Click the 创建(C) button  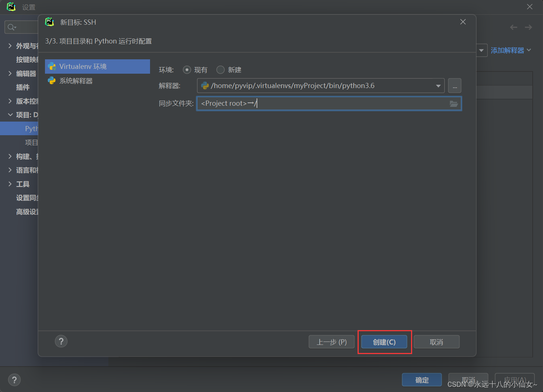384,342
